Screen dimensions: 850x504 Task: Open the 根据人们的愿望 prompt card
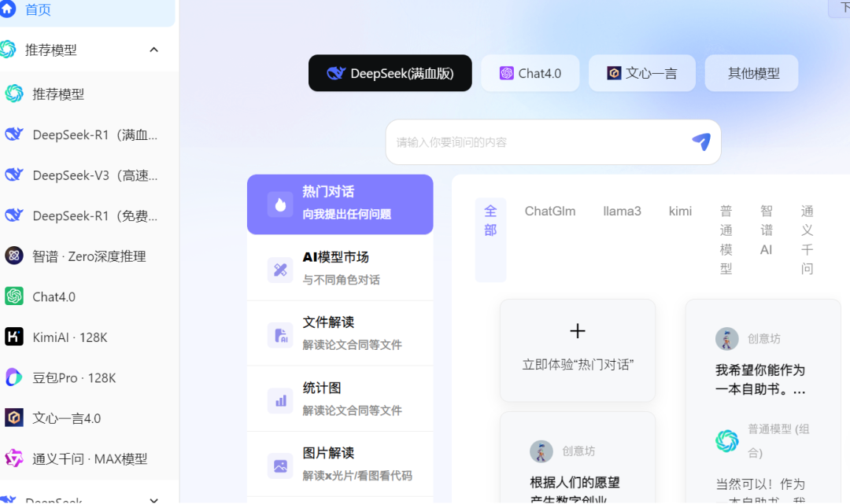click(x=578, y=458)
